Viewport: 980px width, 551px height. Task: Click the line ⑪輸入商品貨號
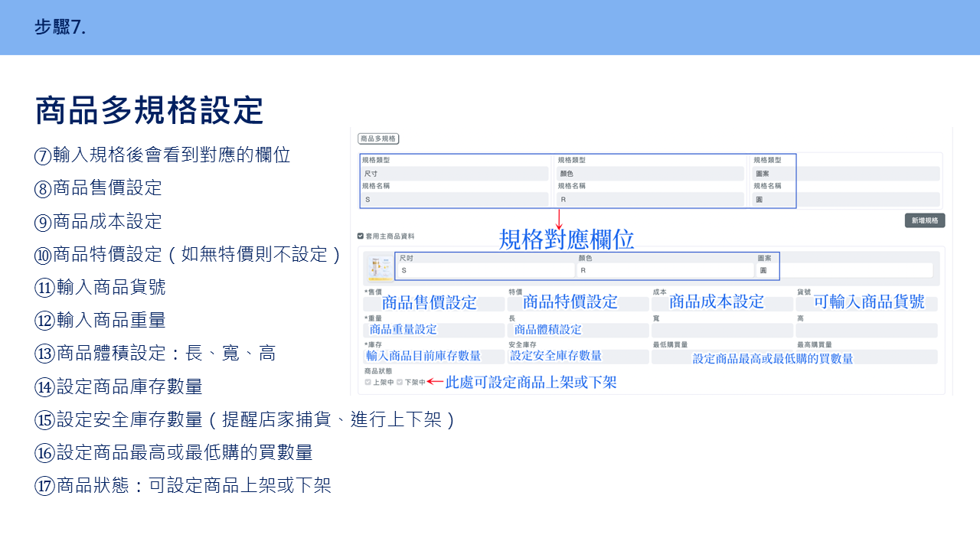[x=100, y=288]
